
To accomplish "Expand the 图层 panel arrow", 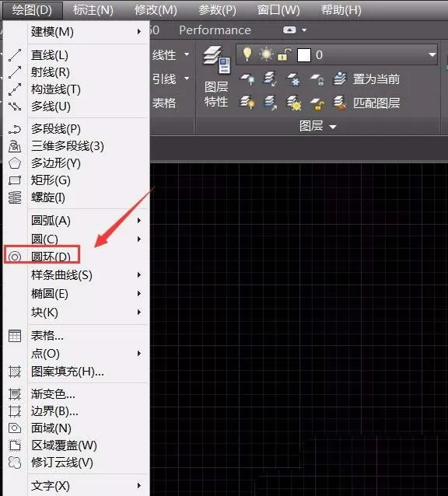I will coord(333,127).
